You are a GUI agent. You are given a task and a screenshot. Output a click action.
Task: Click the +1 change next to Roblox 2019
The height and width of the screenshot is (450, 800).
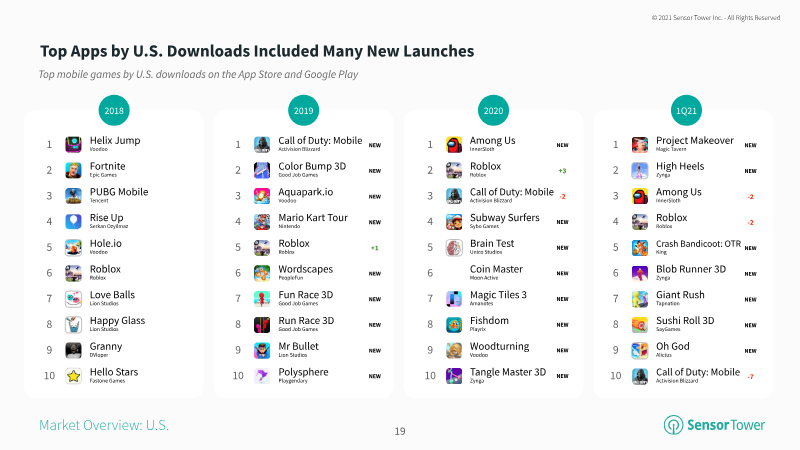click(x=374, y=248)
